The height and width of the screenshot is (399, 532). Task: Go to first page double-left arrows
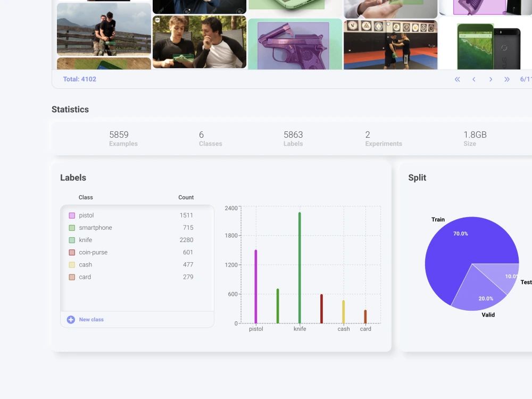click(x=458, y=79)
